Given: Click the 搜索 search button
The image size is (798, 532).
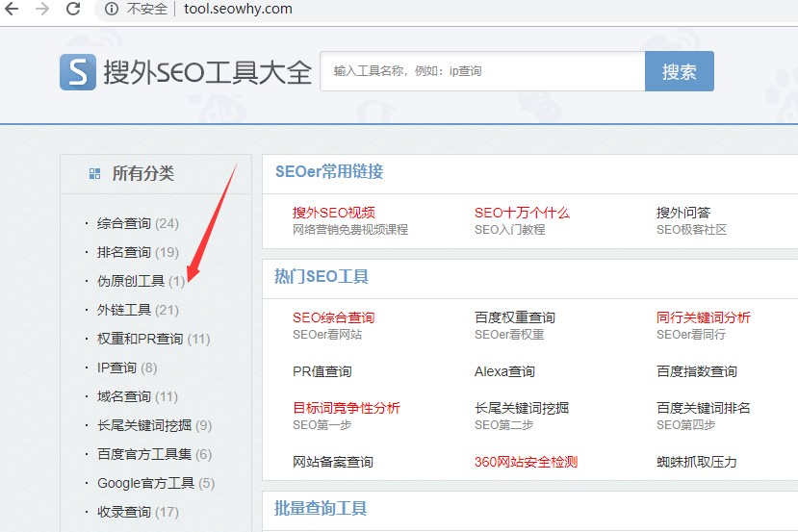Looking at the screenshot, I should pos(680,71).
